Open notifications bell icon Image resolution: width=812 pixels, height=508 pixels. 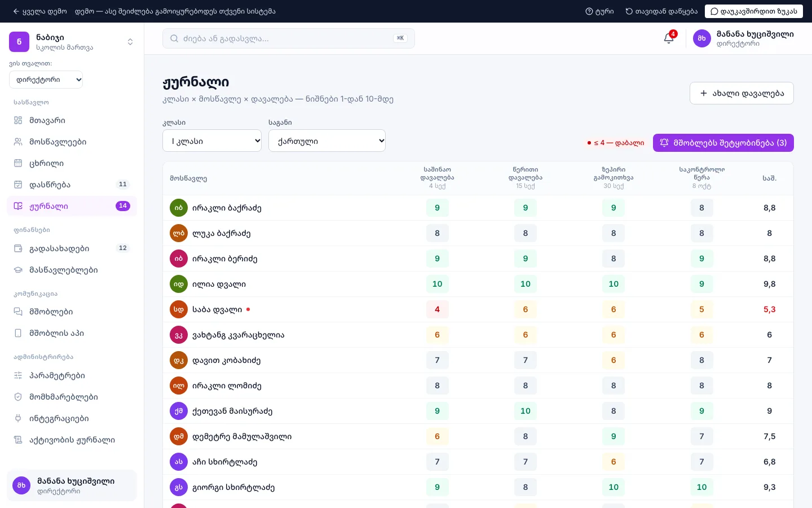click(669, 38)
